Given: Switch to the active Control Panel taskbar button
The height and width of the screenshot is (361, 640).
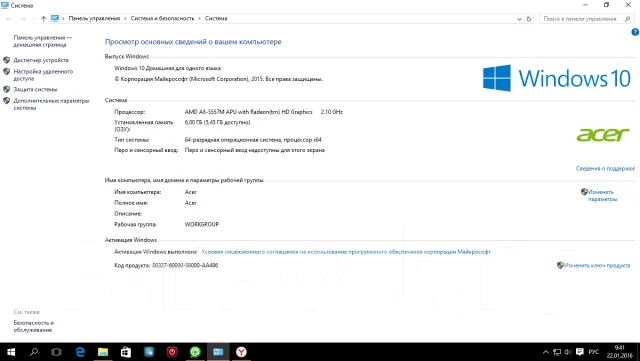Looking at the screenshot, I should pos(218,352).
